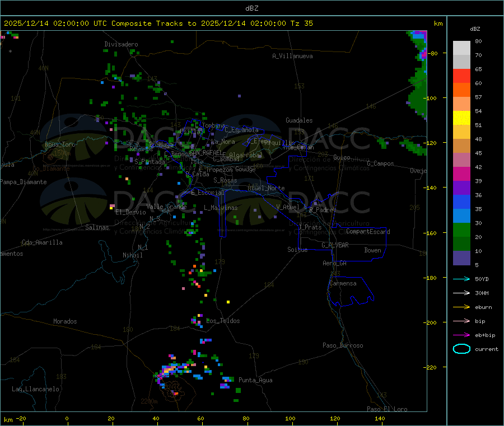Click the Pampa_Diamante label

click(x=24, y=182)
